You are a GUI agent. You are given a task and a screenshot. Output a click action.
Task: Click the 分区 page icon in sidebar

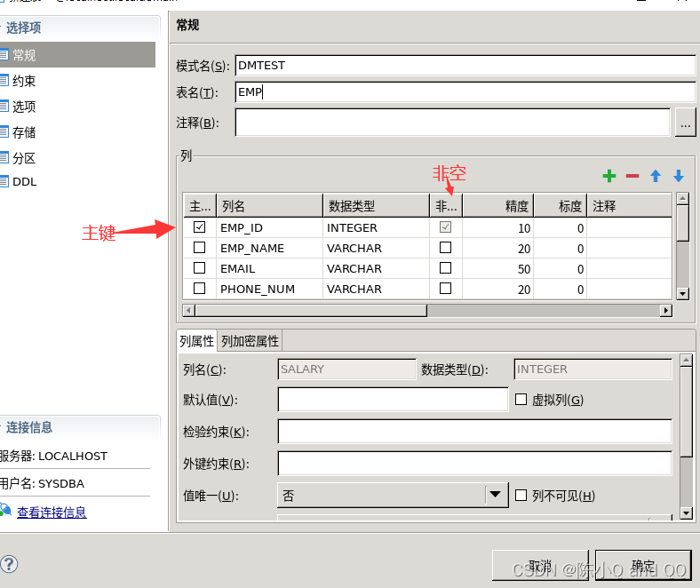4,157
